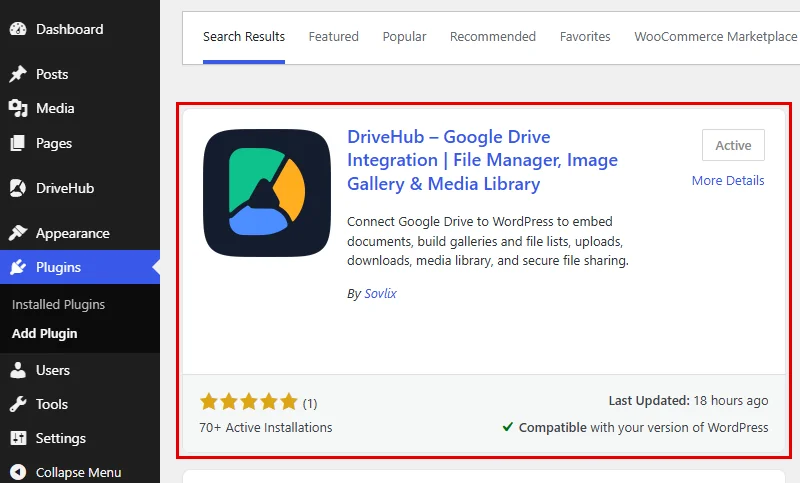Viewport: 800px width, 483px height.
Task: Switch to the Popular tab
Action: [405, 37]
